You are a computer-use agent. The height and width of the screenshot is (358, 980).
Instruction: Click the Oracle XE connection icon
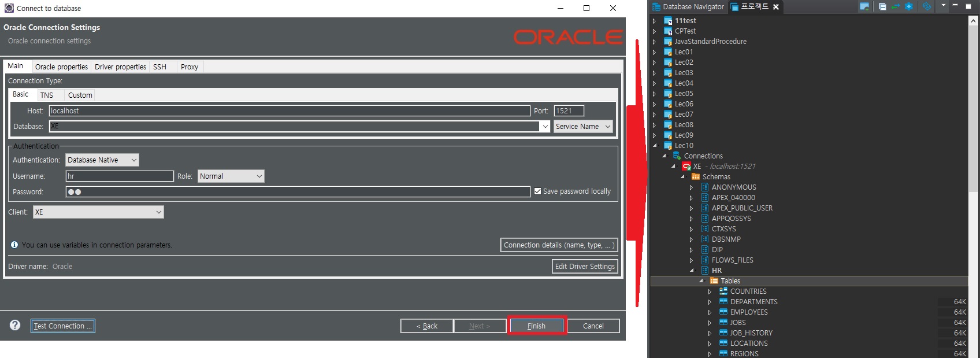click(686, 166)
